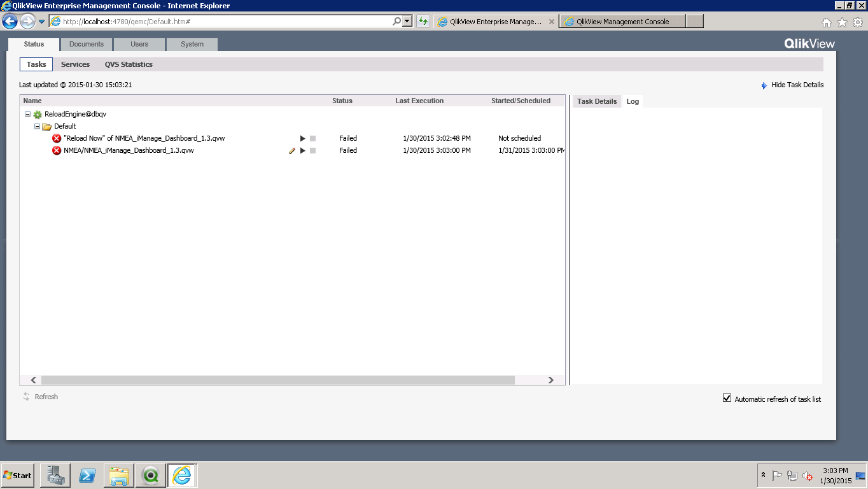Click the Action Center flag tray icon

click(x=777, y=476)
